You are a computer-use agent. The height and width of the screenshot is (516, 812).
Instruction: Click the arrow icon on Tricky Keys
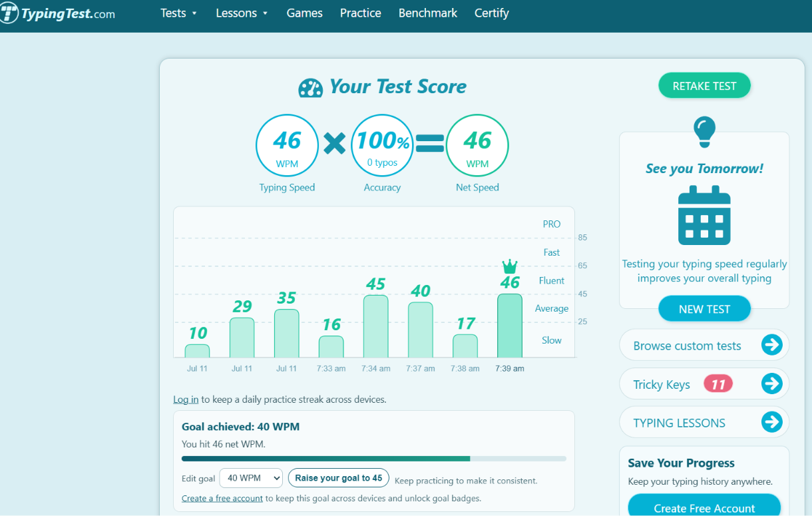[x=771, y=384]
